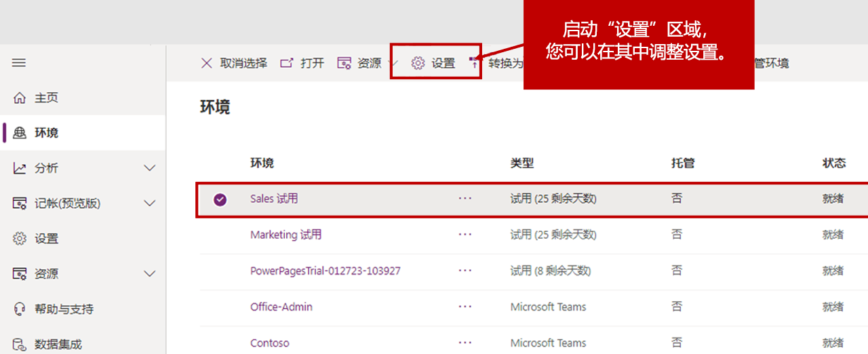Open the Sales 试用 environment link
The height and width of the screenshot is (354, 868).
274,199
